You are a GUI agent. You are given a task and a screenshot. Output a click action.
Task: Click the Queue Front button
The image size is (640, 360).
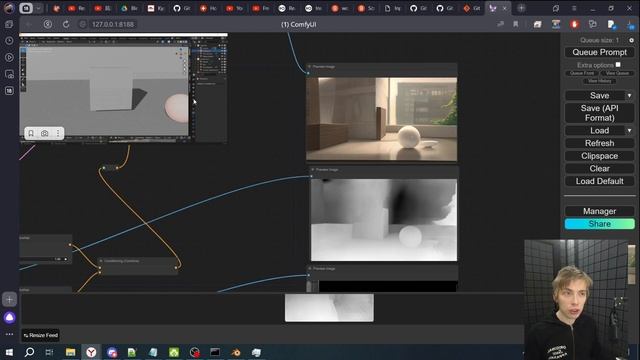click(582, 73)
